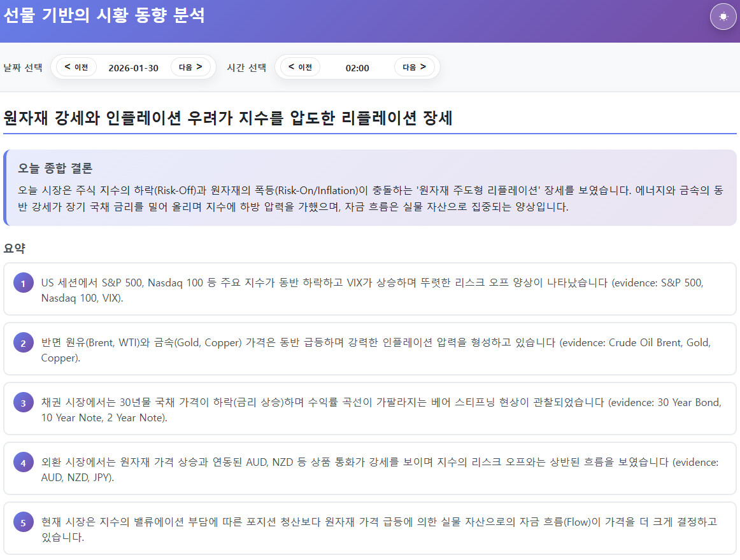
Task: Click the '선물 기반의 시황 동향 분석' page title
Action: [104, 15]
